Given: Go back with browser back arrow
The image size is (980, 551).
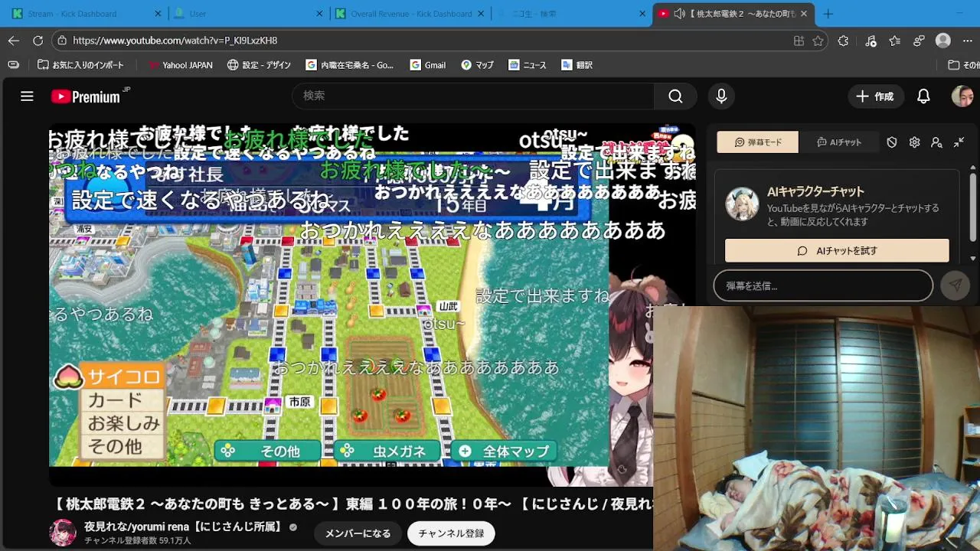Looking at the screenshot, I should click(x=14, y=41).
